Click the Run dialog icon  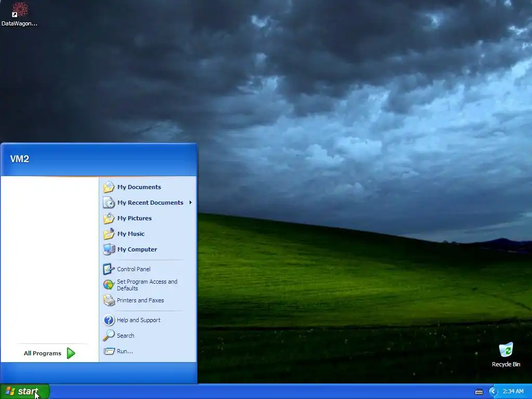(109, 351)
